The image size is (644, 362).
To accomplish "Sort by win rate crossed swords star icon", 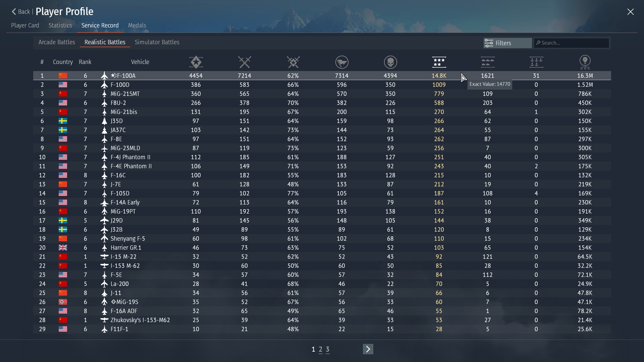I will tap(293, 62).
